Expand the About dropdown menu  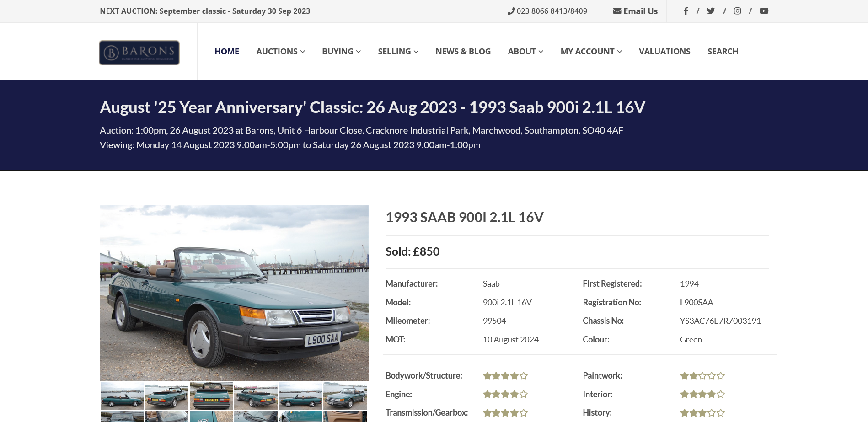tap(525, 52)
